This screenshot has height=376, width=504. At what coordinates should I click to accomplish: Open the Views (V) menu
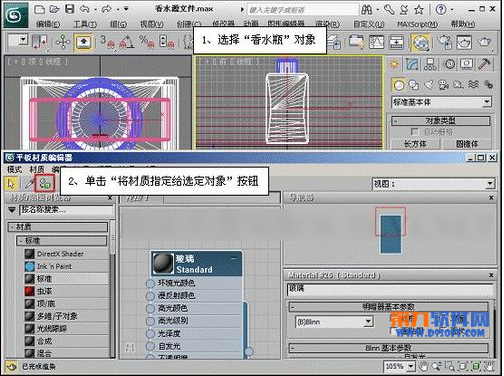pyautogui.click(x=152, y=24)
